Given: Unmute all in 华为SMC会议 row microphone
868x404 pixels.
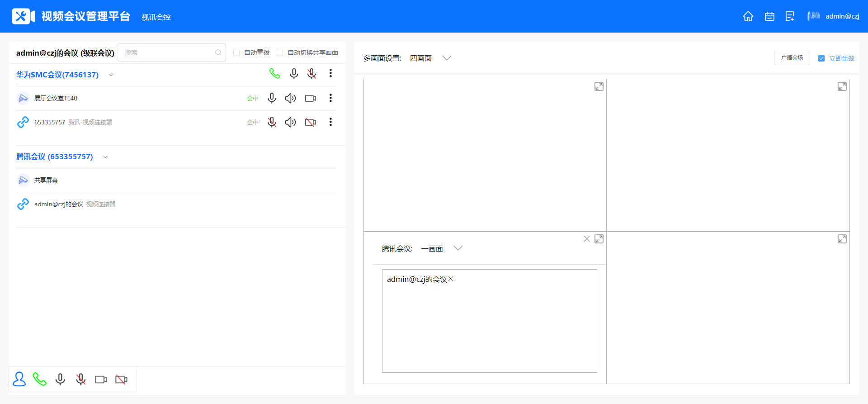Looking at the screenshot, I should click(294, 73).
